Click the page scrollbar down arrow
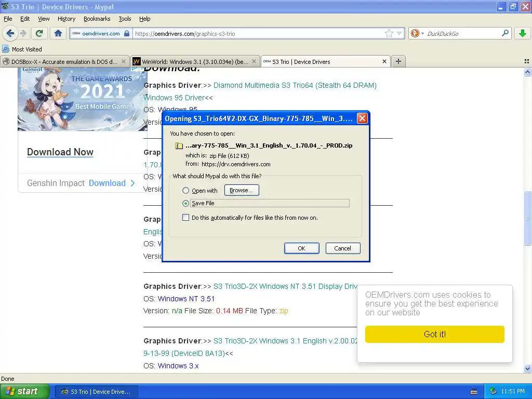 point(527,368)
